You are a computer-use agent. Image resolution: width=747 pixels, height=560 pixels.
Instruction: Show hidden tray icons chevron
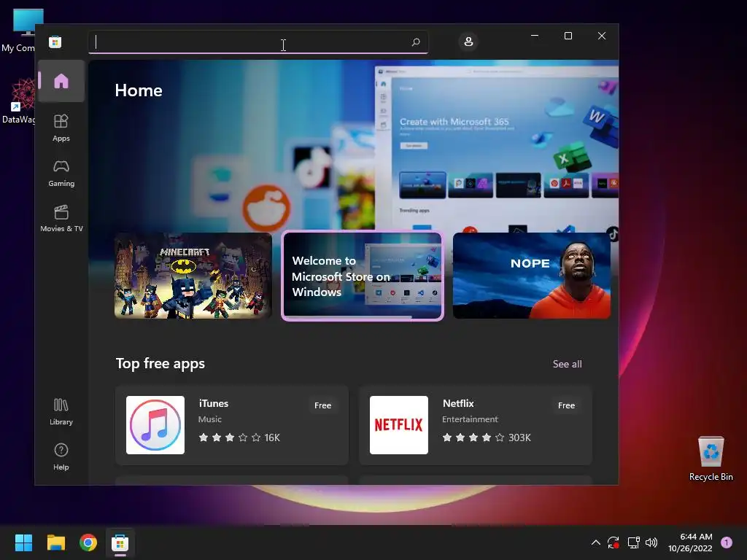click(x=595, y=542)
